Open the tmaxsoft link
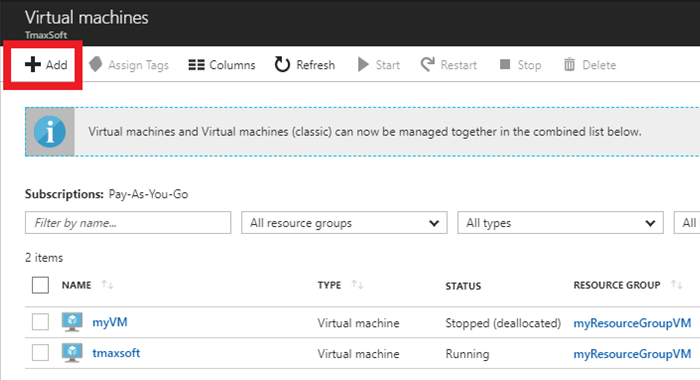 [116, 353]
